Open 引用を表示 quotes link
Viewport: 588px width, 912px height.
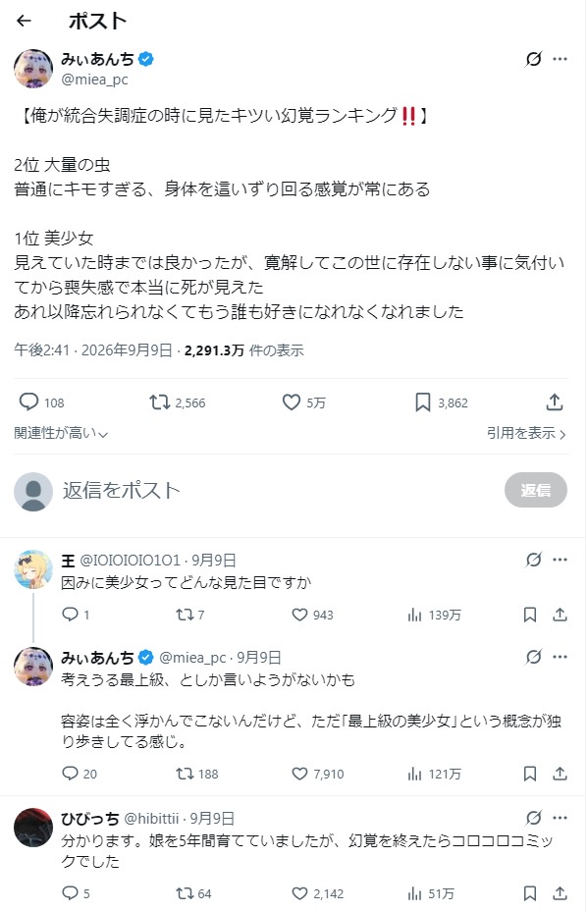[x=526, y=433]
